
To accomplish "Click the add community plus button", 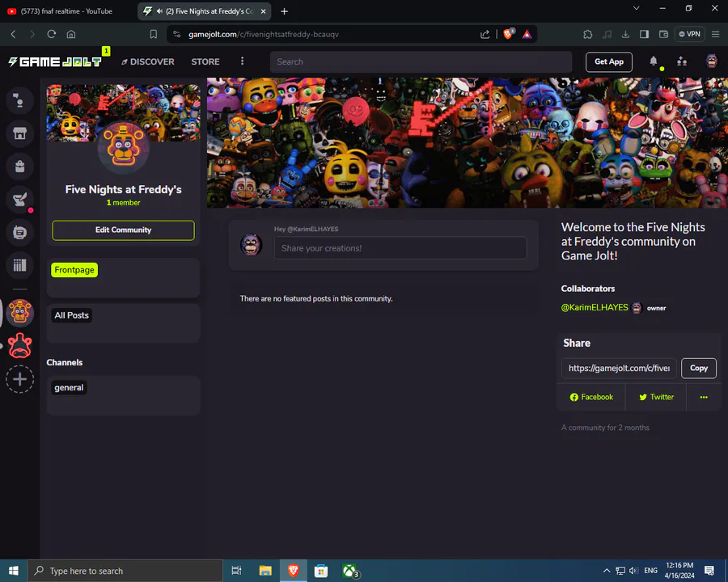I will point(19,379).
